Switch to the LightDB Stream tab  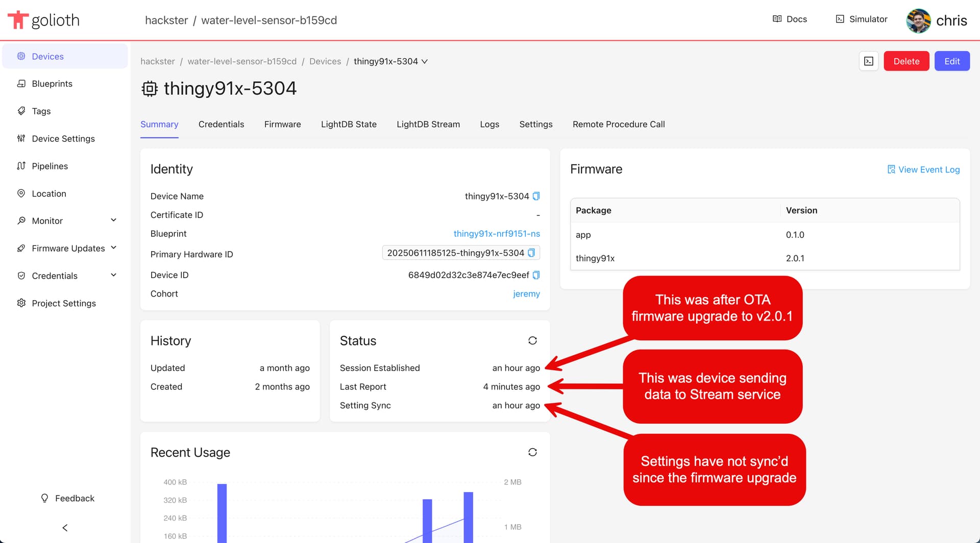point(428,124)
